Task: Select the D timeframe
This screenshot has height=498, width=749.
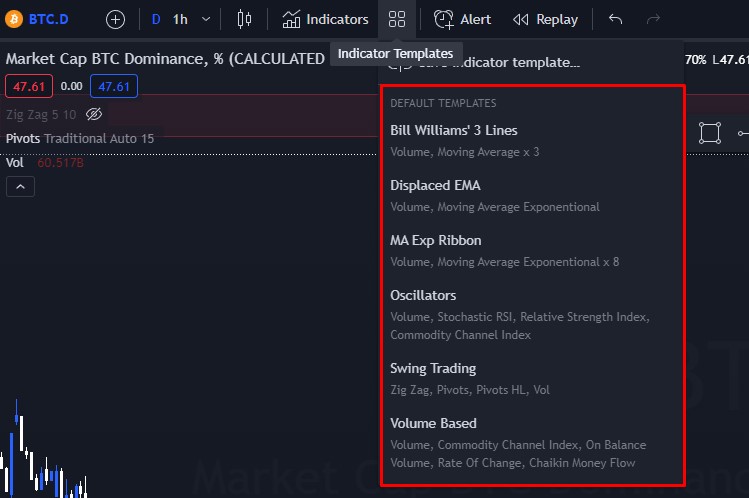Action: [156, 20]
